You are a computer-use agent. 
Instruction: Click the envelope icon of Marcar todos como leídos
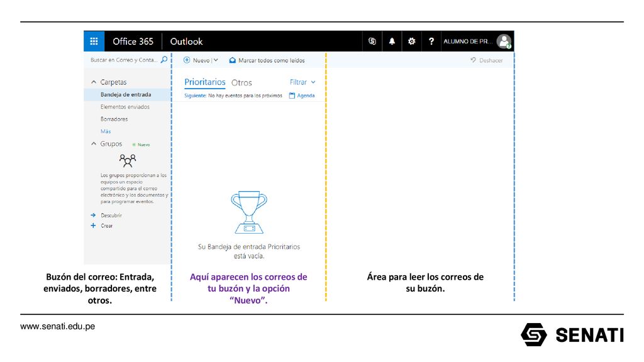tap(233, 60)
